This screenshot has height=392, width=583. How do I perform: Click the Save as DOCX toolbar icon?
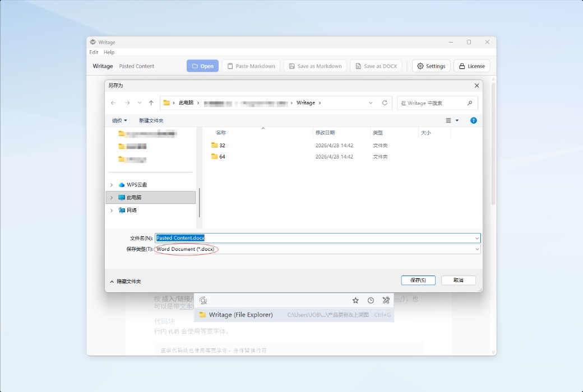click(359, 66)
